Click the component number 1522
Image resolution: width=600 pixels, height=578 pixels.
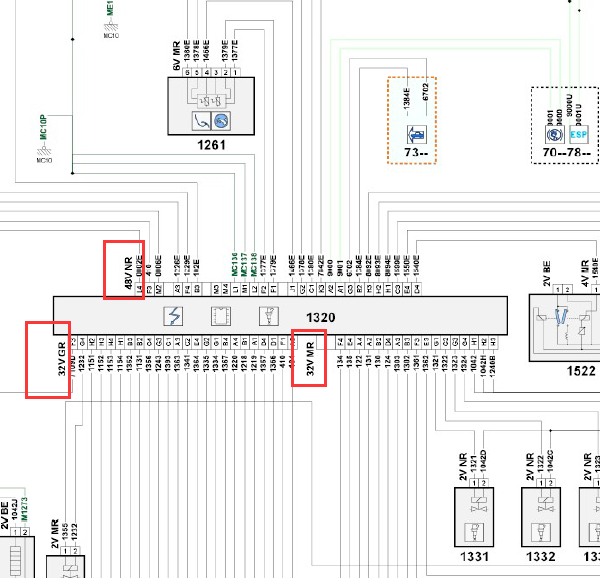(581, 371)
